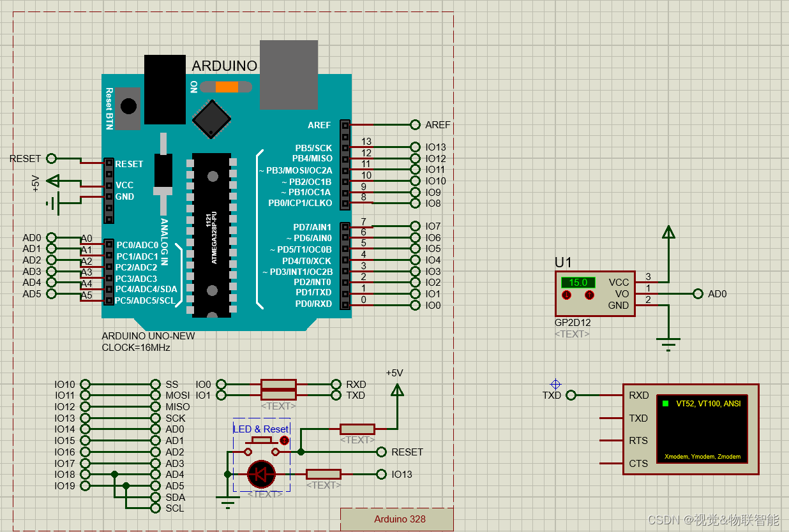Click the RESET terminal left of the Arduino board
The image size is (789, 532).
(52, 158)
